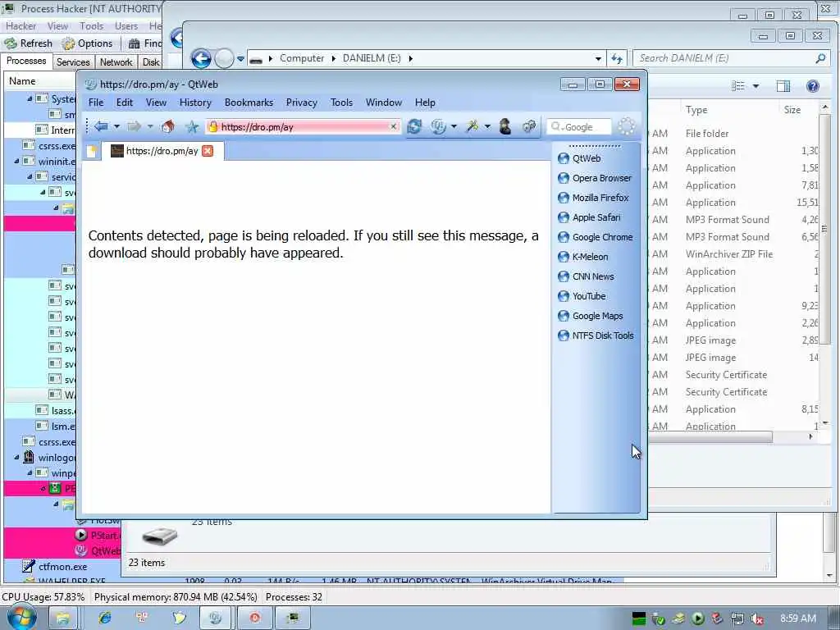
Task: Click the QtWeb Forward arrow icon
Action: 134,126
